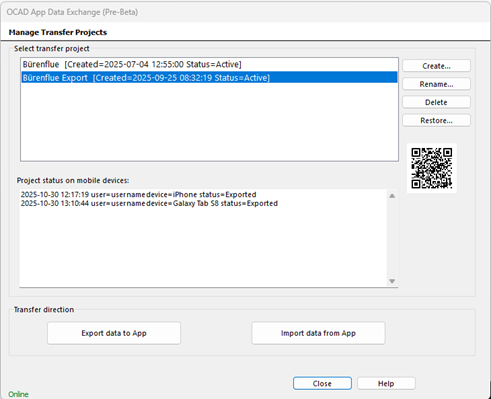Screen dimensions: 491x399
Task: Open Help for transfer projects
Action: point(386,383)
